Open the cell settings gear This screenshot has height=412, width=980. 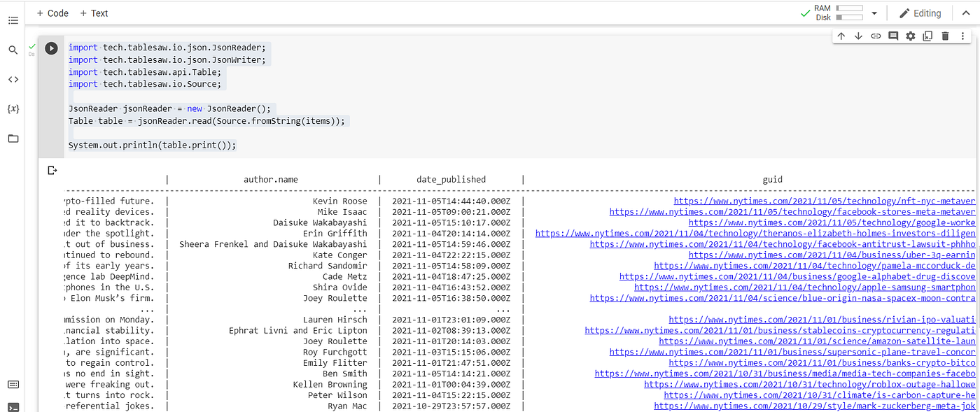click(x=910, y=35)
